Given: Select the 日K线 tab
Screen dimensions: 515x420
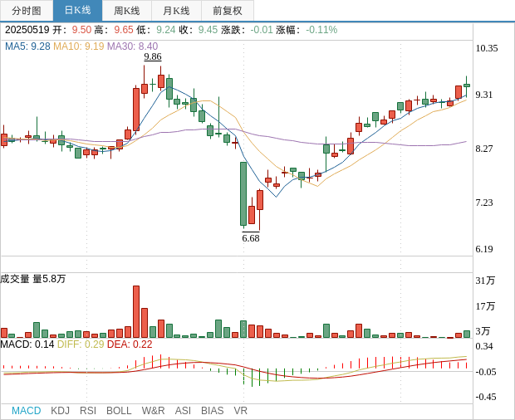Looking at the screenshot, I should pyautogui.click(x=77, y=11).
